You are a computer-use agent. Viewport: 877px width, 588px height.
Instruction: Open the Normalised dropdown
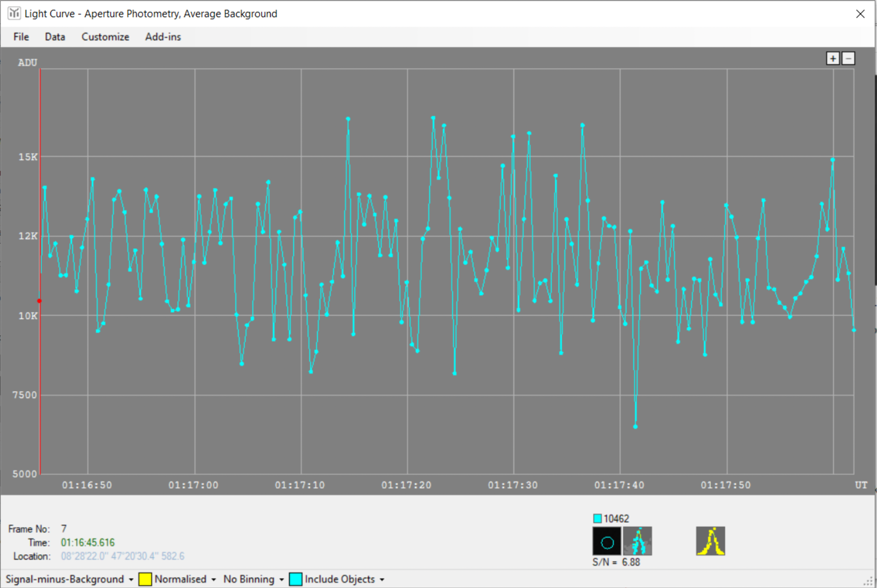[214, 580]
